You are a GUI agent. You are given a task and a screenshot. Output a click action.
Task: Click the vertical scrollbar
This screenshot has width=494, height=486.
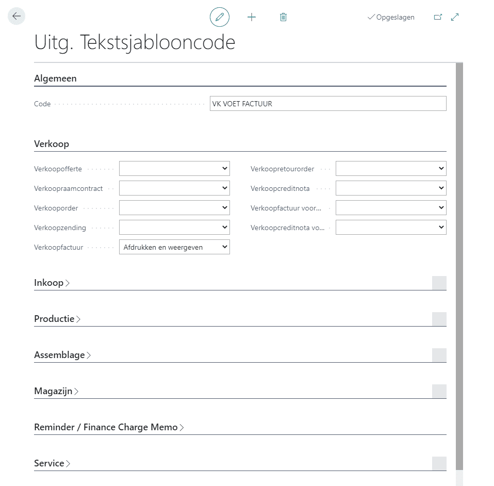coord(459,267)
